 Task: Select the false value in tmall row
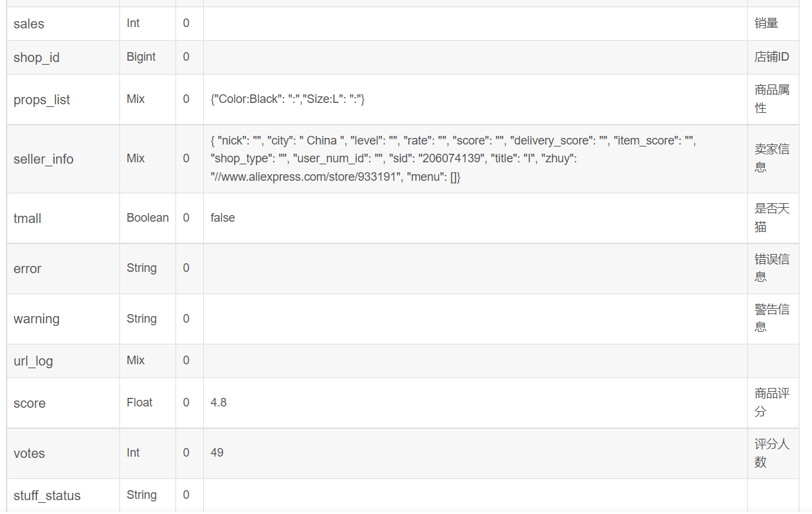tap(223, 218)
